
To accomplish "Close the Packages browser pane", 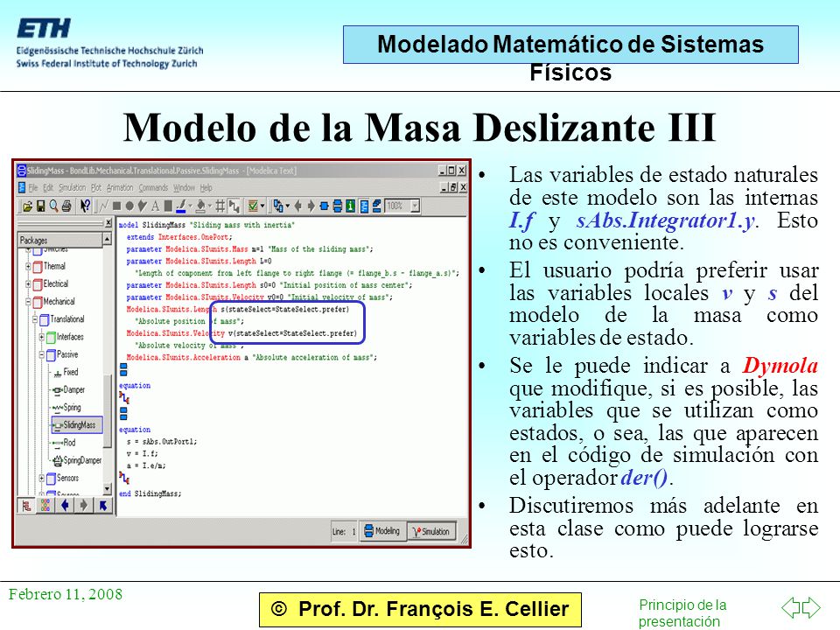I will coord(108,223).
